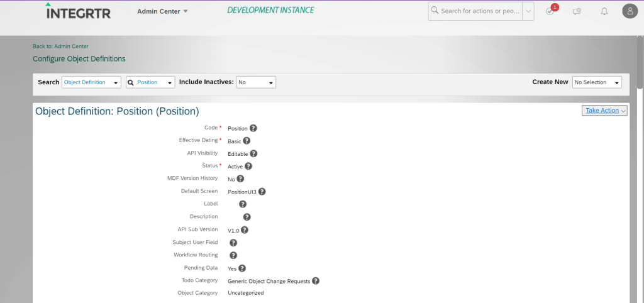Show help for Default Screen PositionUI3
644x303 pixels.
click(x=262, y=192)
